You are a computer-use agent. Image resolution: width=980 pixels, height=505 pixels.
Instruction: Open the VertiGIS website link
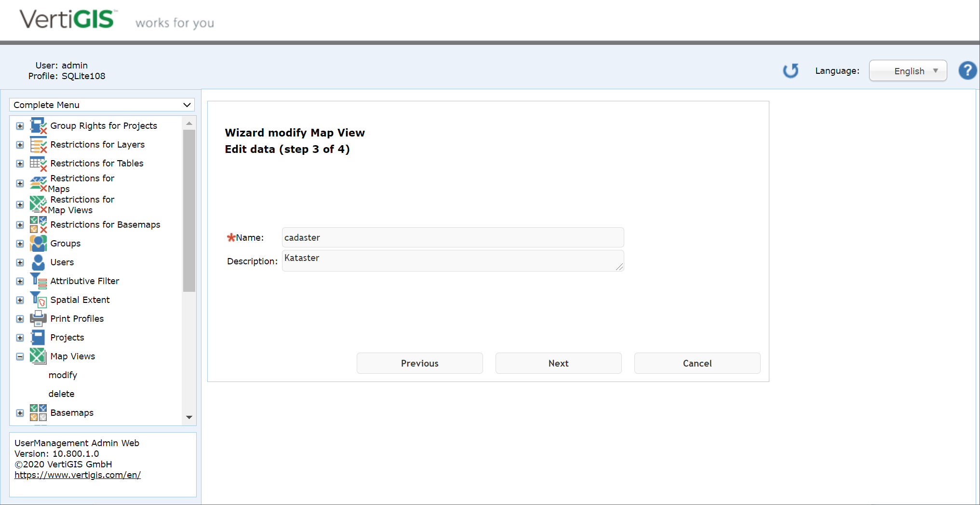coord(78,475)
